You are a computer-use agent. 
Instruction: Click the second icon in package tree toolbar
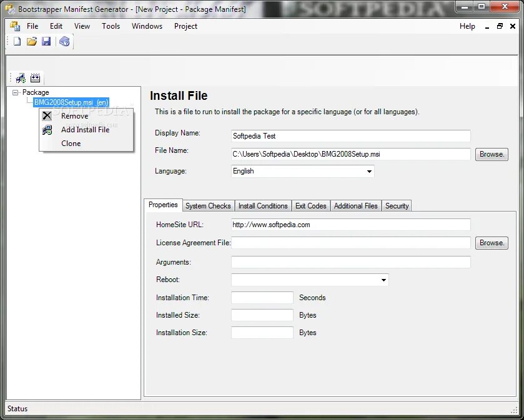tap(35, 78)
